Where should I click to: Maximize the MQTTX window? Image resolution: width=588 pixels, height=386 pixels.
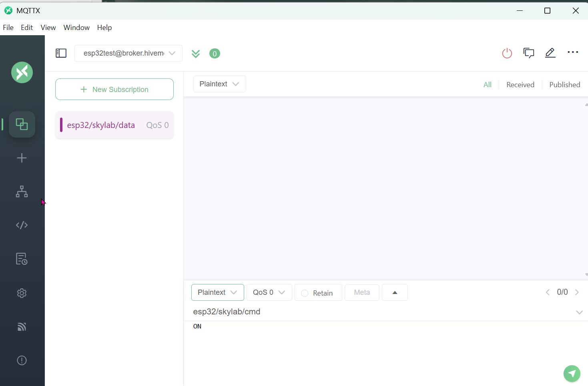548,10
